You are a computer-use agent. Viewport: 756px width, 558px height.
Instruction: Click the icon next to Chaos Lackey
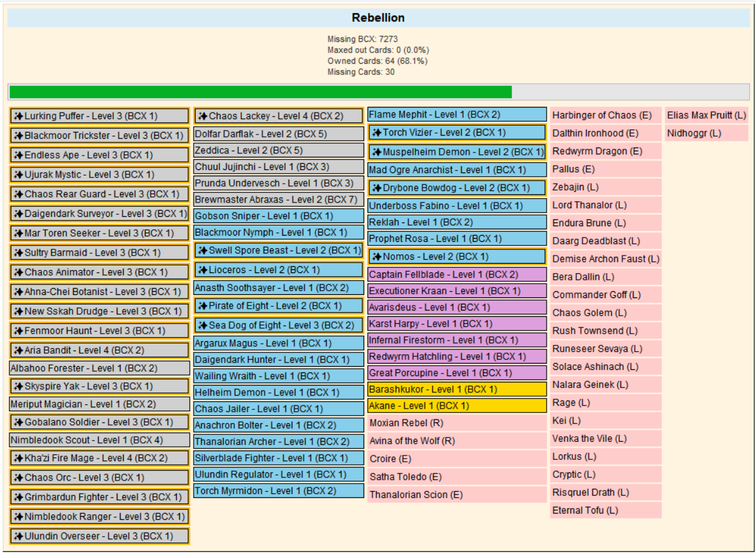point(202,116)
